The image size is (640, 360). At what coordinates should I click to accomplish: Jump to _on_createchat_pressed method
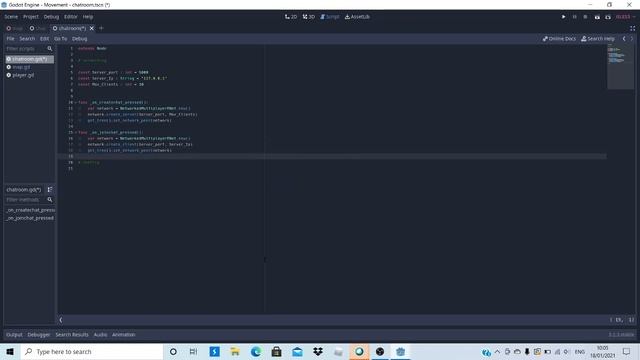pyautogui.click(x=30, y=210)
